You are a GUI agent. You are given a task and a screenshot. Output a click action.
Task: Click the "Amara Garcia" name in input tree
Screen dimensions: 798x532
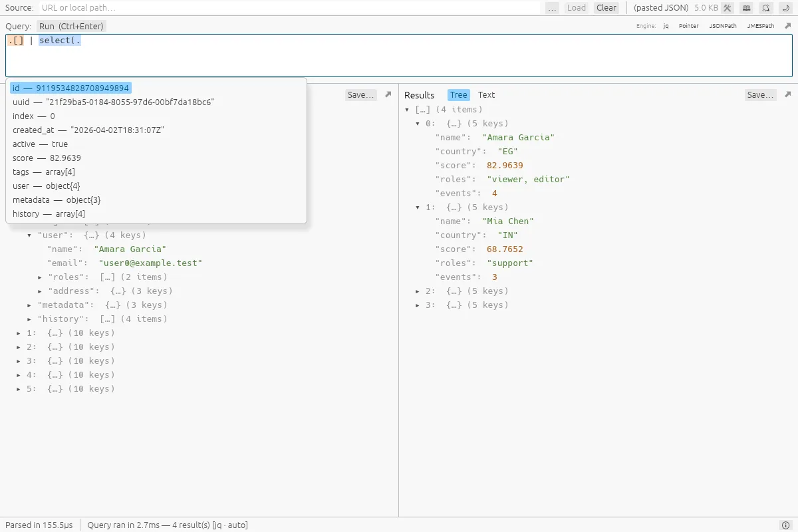130,249
